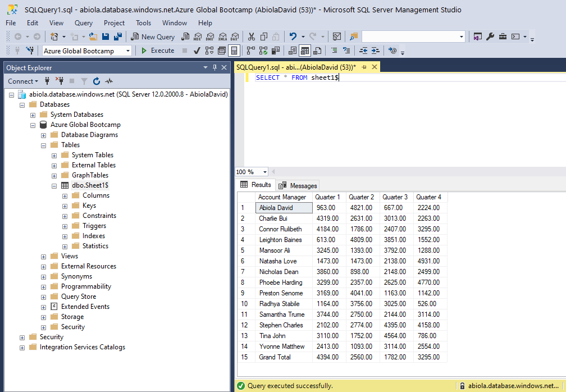
Task: Click Specify Values for Template Parameters icon
Action: (392, 51)
